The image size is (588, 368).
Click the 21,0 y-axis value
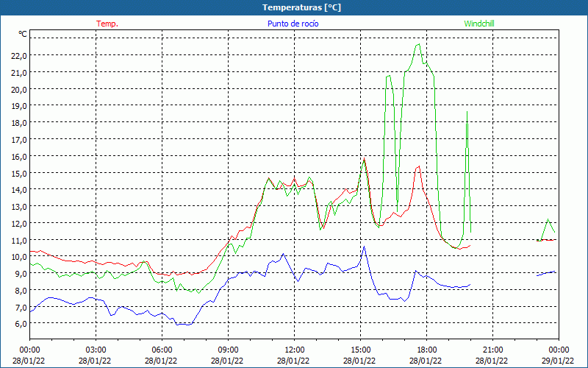click(x=19, y=72)
